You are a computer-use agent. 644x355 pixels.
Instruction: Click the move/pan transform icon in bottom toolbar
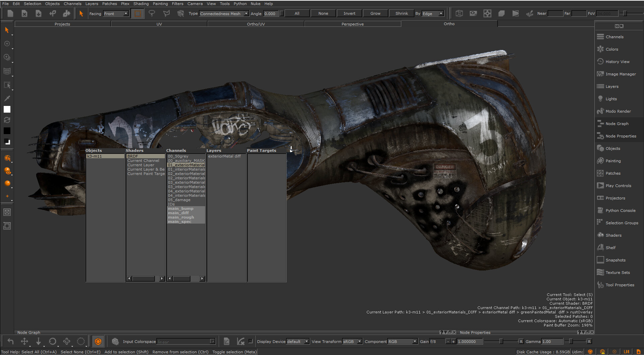coord(24,341)
